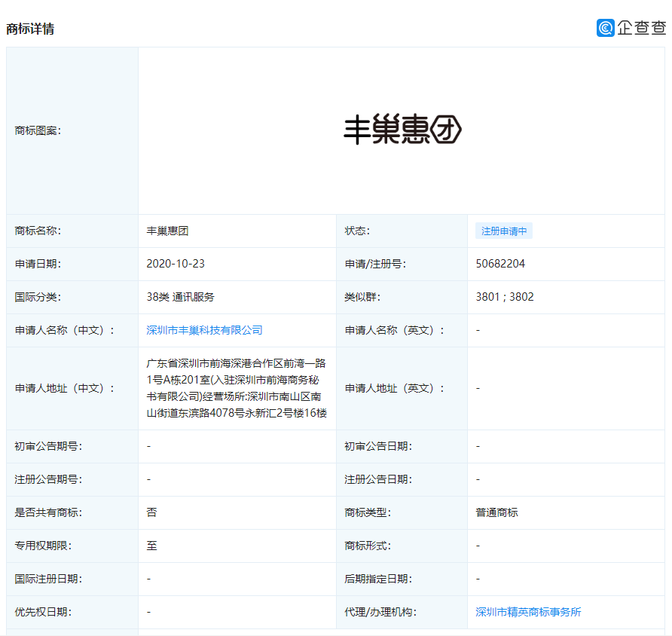This screenshot has height=636, width=672.
Task: Click the 专用权期限 label
Action: click(43, 546)
